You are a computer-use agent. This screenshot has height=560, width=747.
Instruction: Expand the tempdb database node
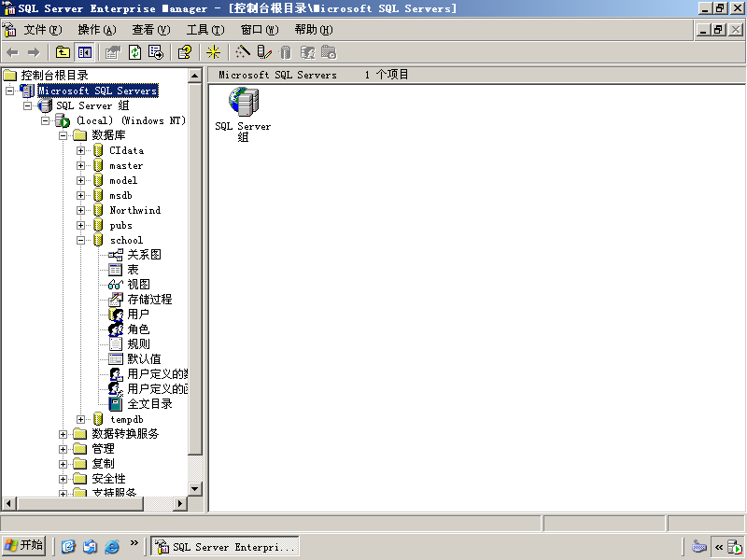[x=80, y=419]
